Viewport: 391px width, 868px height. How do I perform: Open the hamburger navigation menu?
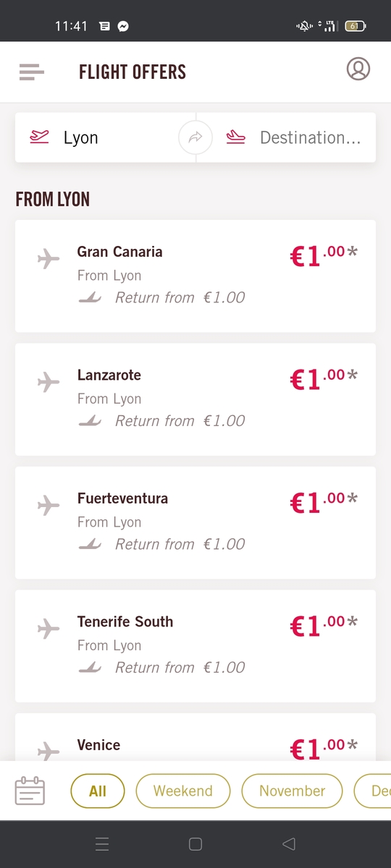(x=32, y=72)
